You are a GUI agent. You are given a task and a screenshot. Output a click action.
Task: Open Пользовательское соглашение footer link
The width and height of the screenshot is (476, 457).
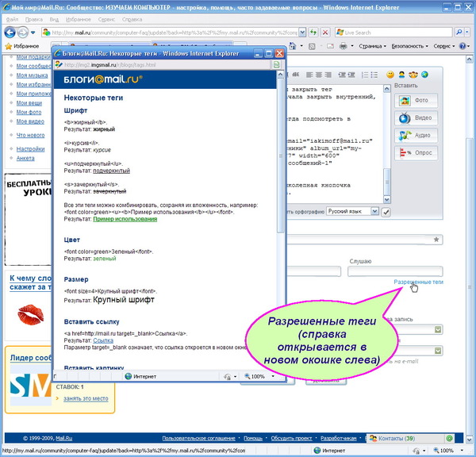coord(198,438)
